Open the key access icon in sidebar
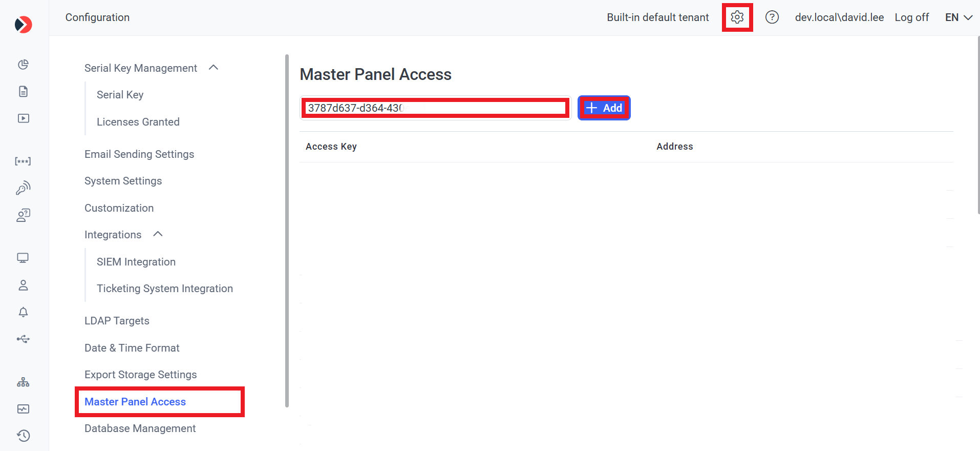Viewport: 980px width, 451px height. coord(23,188)
